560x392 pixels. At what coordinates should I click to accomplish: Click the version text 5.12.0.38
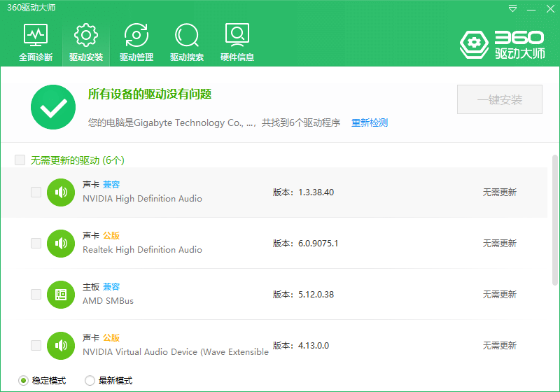click(316, 295)
